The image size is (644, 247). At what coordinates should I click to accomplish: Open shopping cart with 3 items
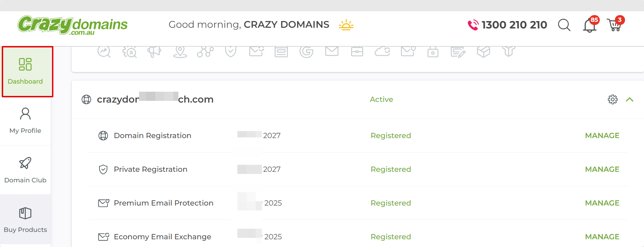pyautogui.click(x=616, y=24)
